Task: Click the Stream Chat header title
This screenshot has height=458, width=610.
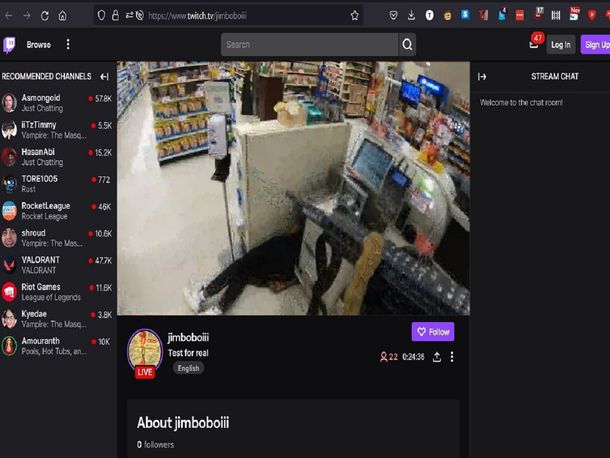Action: [x=555, y=77]
